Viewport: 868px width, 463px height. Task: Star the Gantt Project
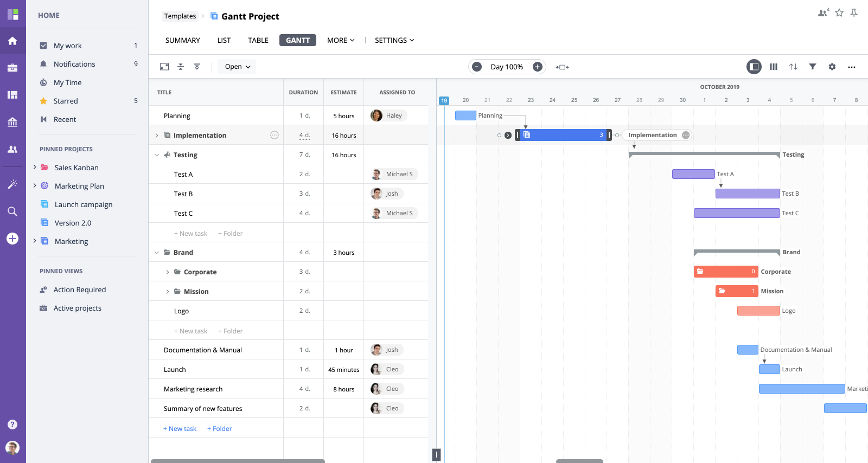click(839, 12)
